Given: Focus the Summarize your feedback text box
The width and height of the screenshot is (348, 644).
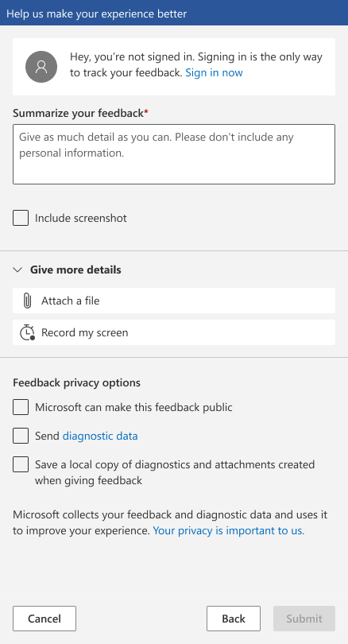Looking at the screenshot, I should click(x=174, y=154).
